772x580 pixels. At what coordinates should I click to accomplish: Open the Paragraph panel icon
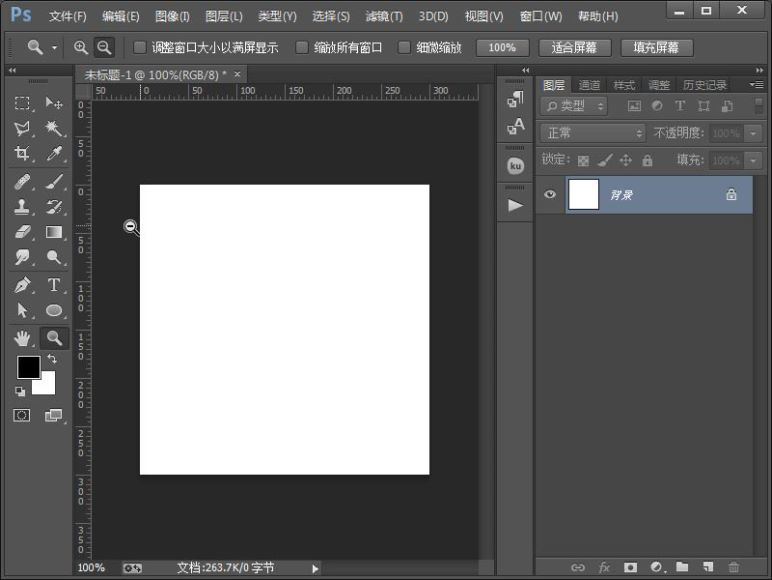515,100
